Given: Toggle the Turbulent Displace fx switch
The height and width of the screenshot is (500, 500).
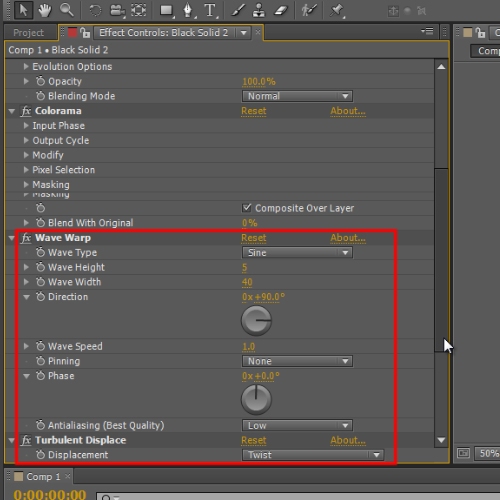Looking at the screenshot, I should [26, 440].
